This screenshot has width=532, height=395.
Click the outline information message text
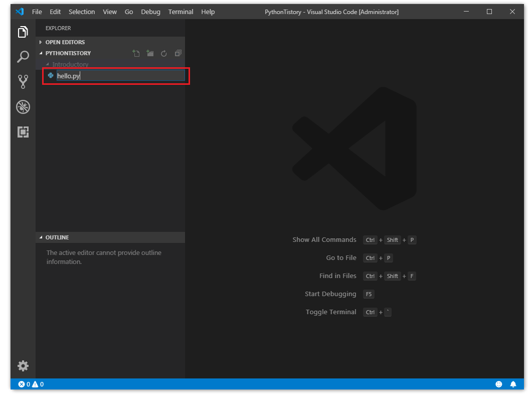(x=104, y=257)
